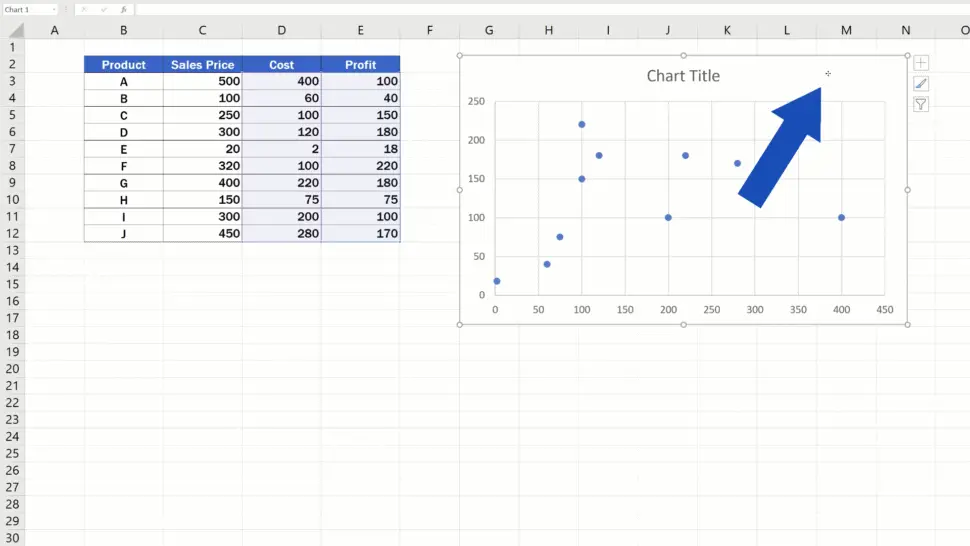Open the Chart Styles paintbrush button
Screen dimensions: 970x546
[921, 84]
